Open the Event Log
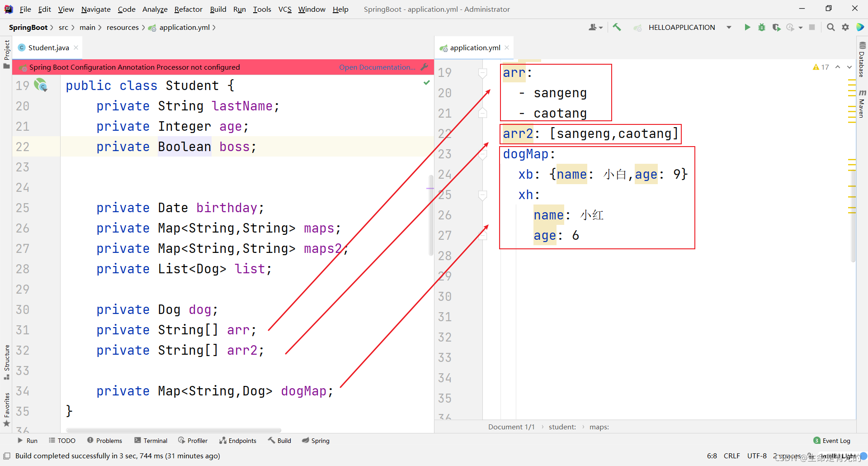 click(x=832, y=441)
